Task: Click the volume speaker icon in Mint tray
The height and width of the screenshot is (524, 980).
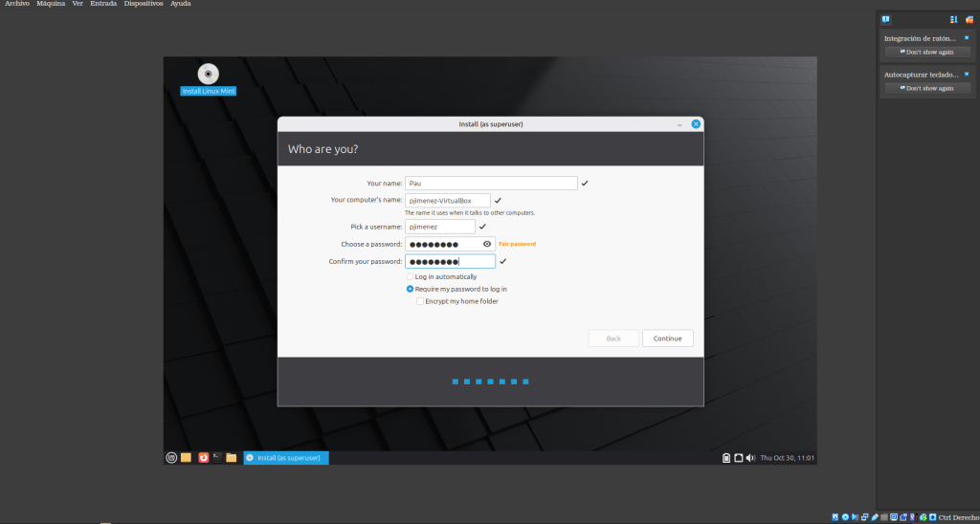Action: pos(750,458)
